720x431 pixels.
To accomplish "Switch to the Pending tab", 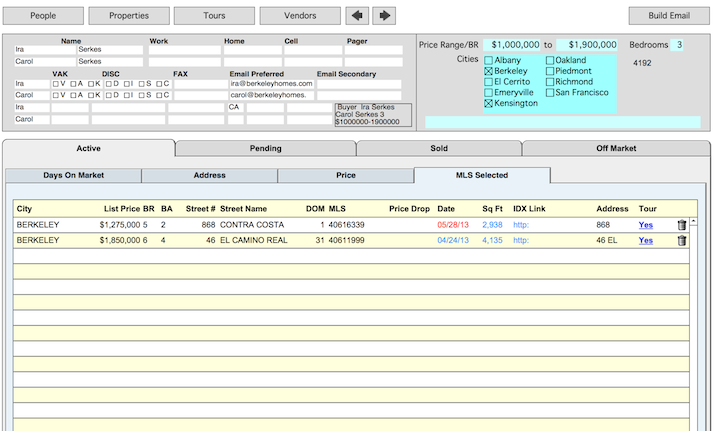I will (x=265, y=149).
